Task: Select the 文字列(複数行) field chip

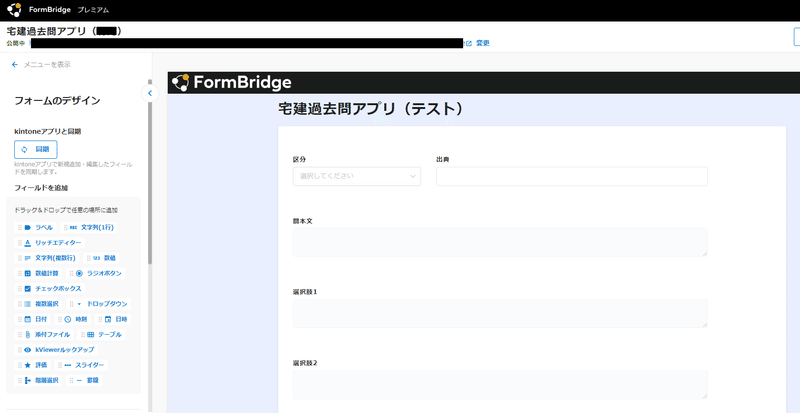Action: coord(47,258)
